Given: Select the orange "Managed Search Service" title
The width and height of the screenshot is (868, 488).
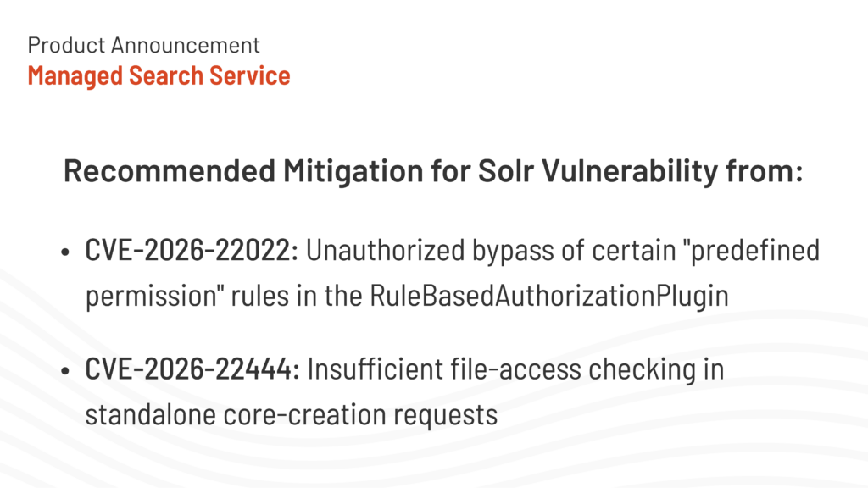Looking at the screenshot, I should point(159,75).
